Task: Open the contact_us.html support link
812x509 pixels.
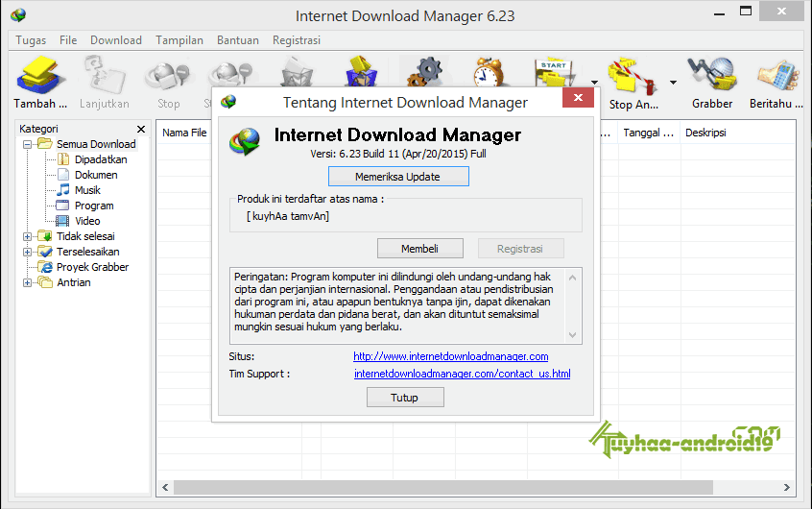Action: pyautogui.click(x=462, y=374)
